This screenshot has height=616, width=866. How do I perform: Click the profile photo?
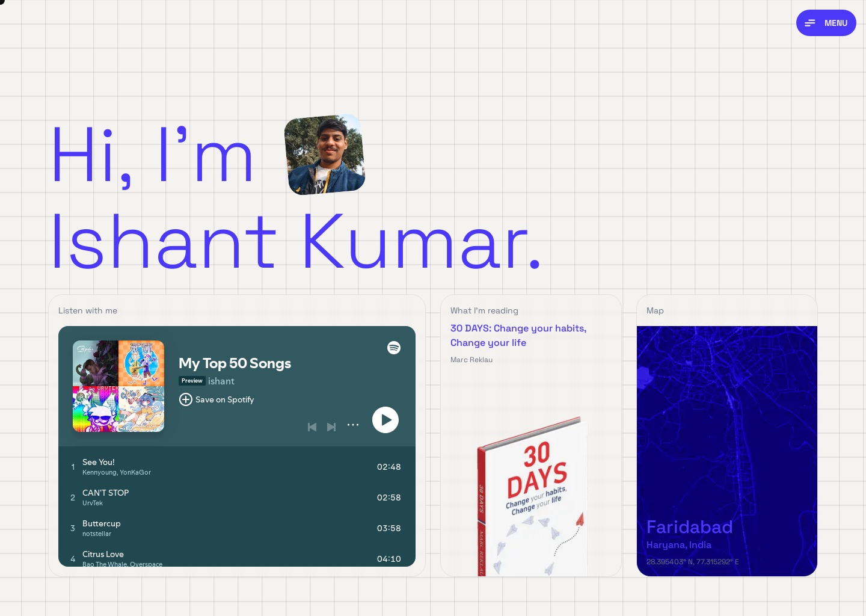325,155
